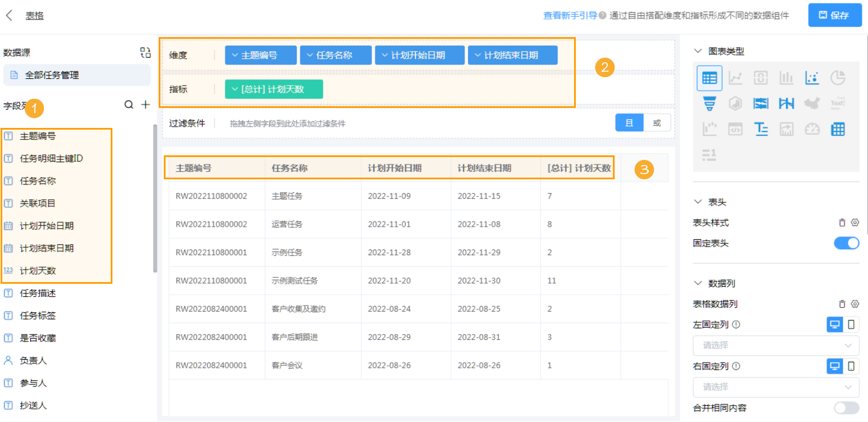868x422 pixels.
Task: Enable the 固定表头 switch
Action: (847, 243)
